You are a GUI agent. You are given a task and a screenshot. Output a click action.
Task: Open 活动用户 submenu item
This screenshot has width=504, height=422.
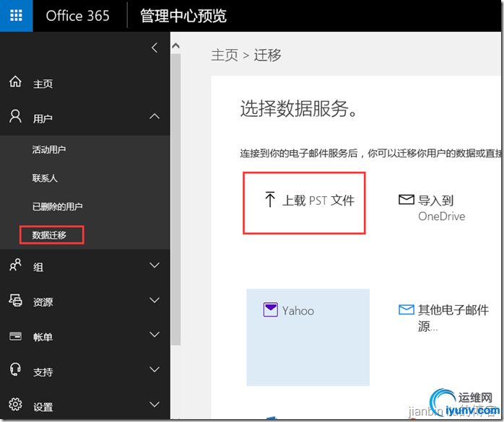click(49, 149)
